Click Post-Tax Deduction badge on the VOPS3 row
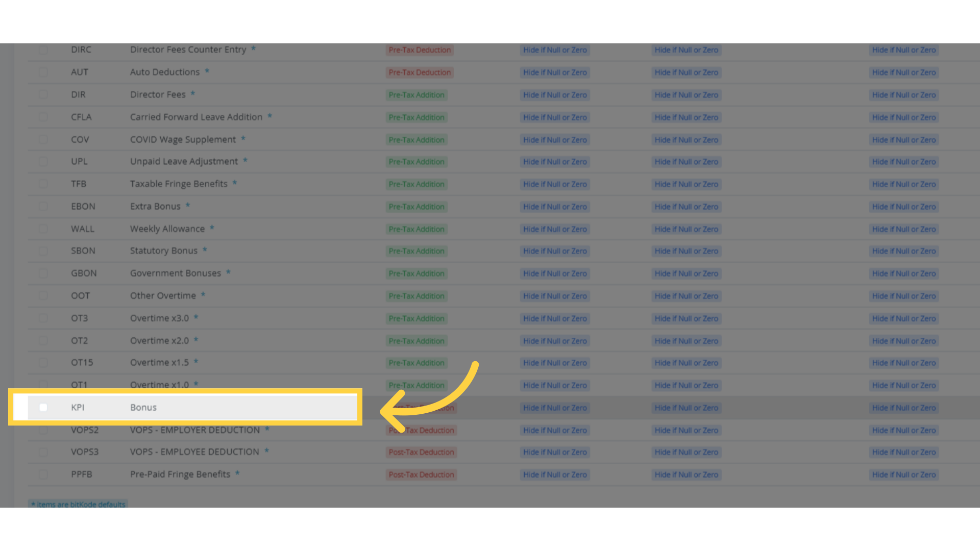The image size is (980, 551). tap(421, 452)
